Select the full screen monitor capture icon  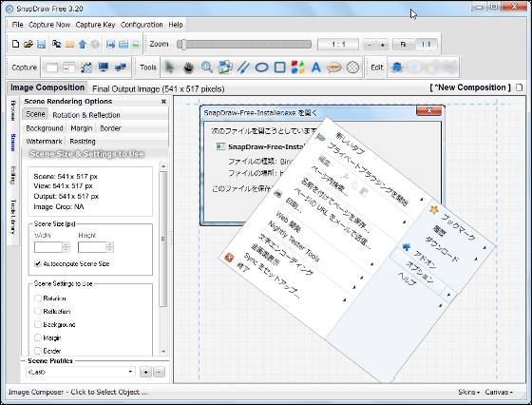point(104,67)
